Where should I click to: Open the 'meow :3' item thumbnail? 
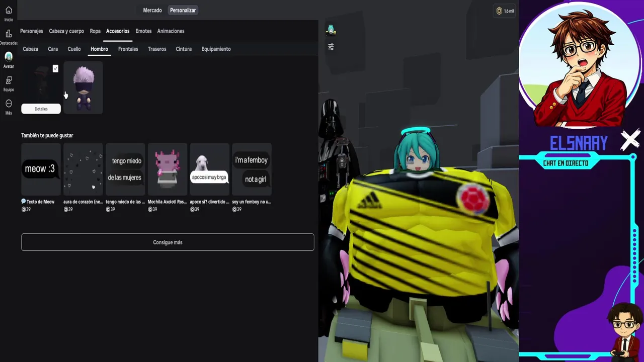click(41, 169)
